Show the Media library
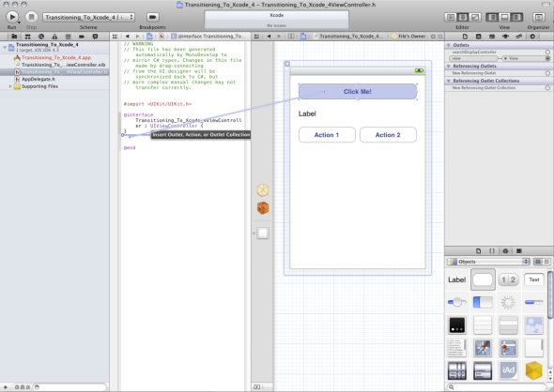 [x=519, y=251]
